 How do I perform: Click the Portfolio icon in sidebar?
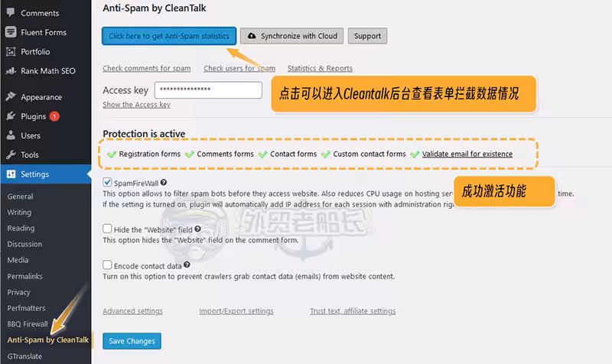[11, 51]
